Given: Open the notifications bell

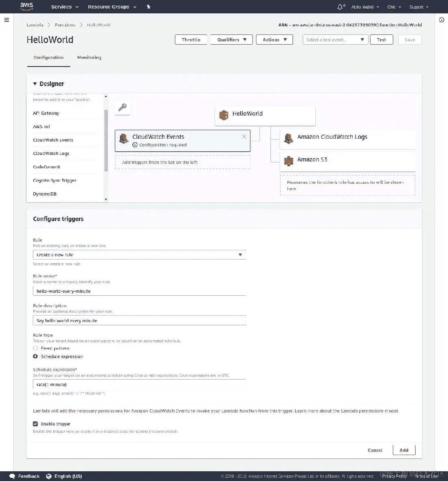Looking at the screenshot, I should coord(340,7).
